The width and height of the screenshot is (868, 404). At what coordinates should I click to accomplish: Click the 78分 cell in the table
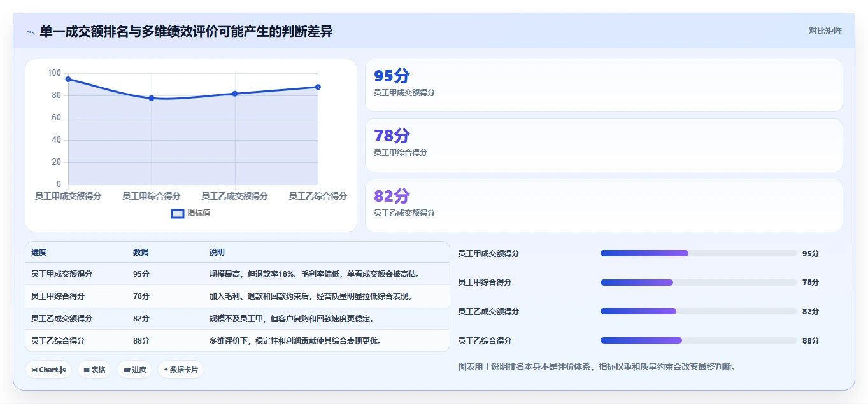pos(141,296)
